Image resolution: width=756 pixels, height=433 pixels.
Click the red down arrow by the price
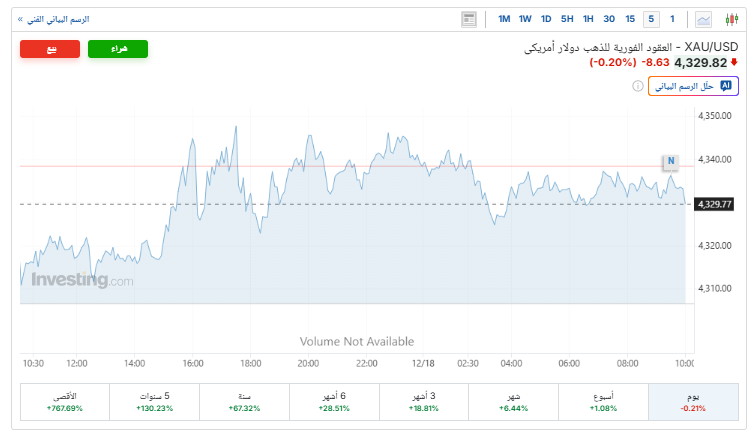735,62
